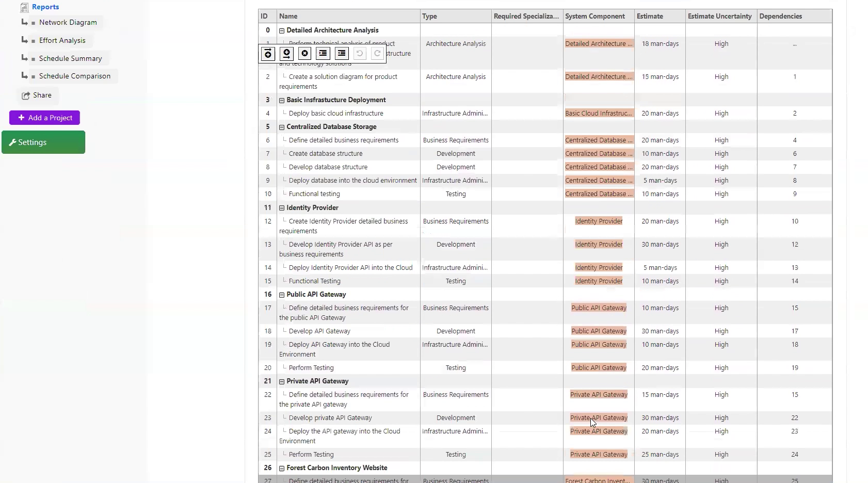The height and width of the screenshot is (483, 868).
Task: Click the ID column header
Action: point(267,16)
